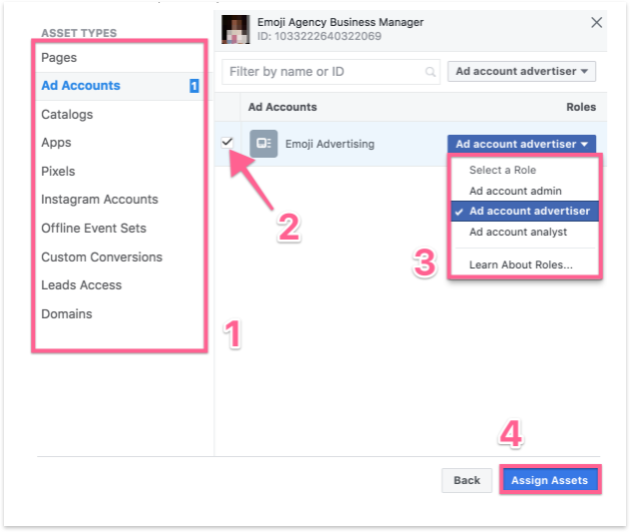630x532 pixels.
Task: Open Pixels asset type
Action: pos(58,171)
